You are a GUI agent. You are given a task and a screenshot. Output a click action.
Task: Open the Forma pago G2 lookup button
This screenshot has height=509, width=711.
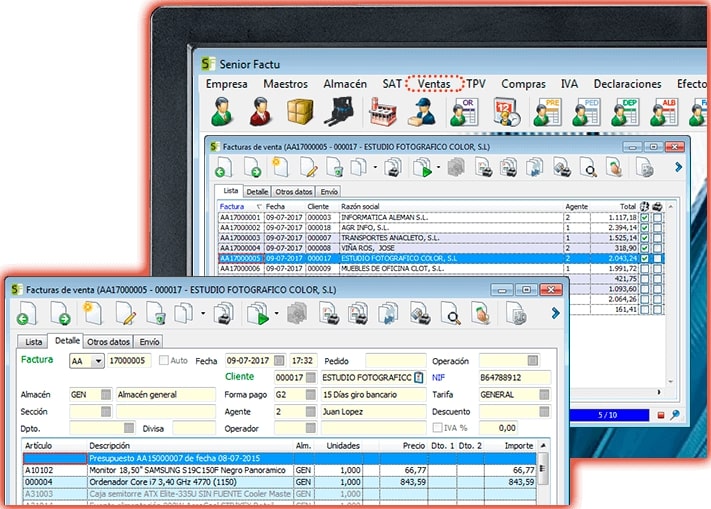311,394
